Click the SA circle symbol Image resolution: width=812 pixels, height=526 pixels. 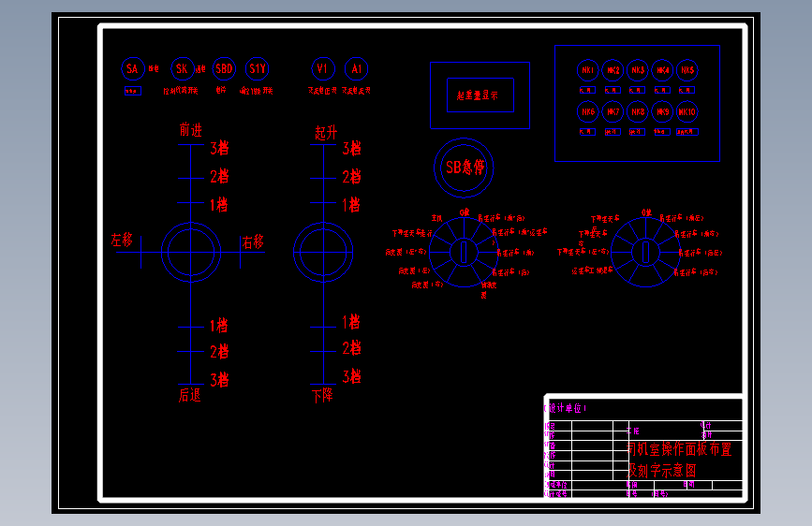click(x=133, y=69)
